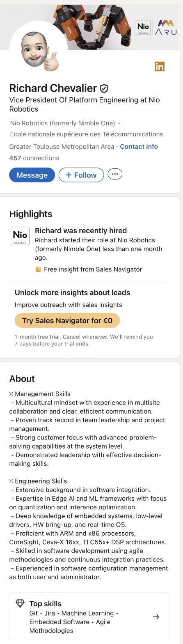View the 457 connections link

34,158
